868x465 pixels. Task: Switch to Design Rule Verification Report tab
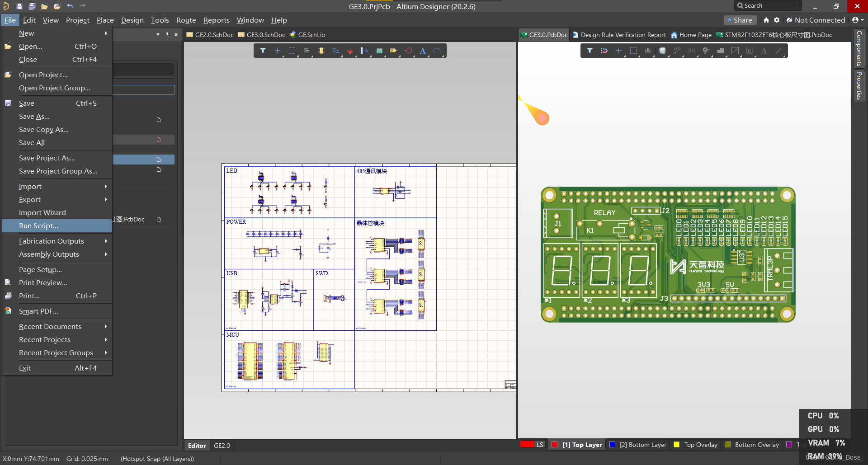[619, 35]
